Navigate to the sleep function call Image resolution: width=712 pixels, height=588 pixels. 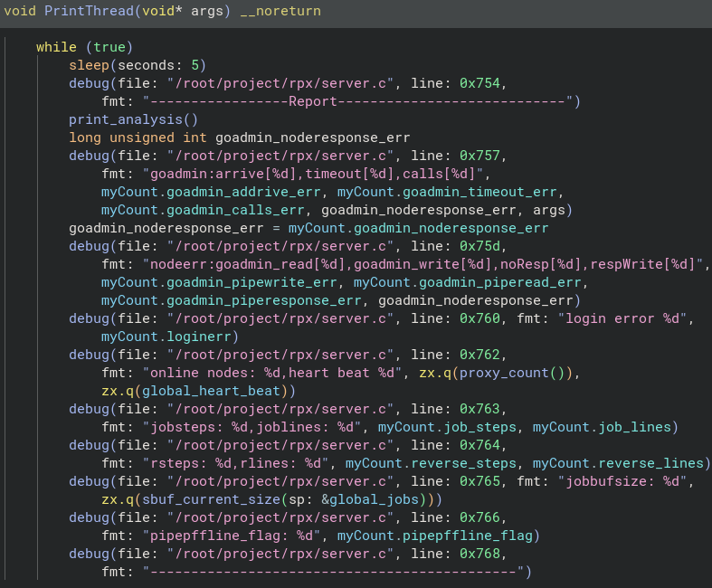pos(89,65)
